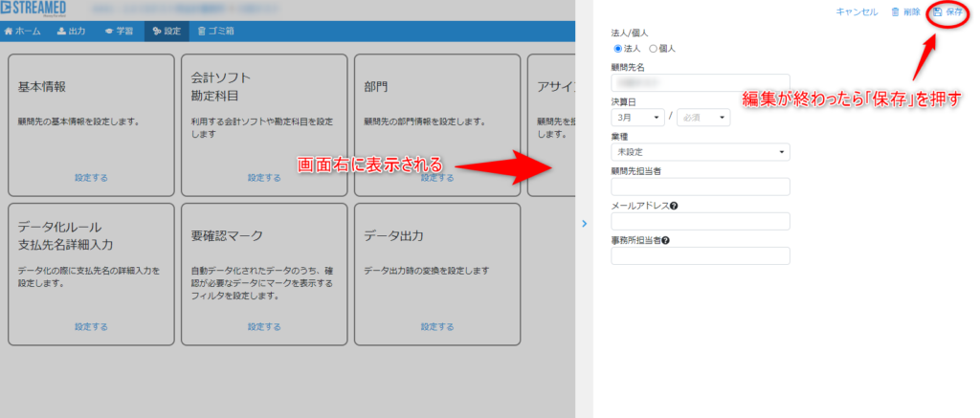
Task: Click 設定する in 要確認マーク card
Action: (264, 327)
